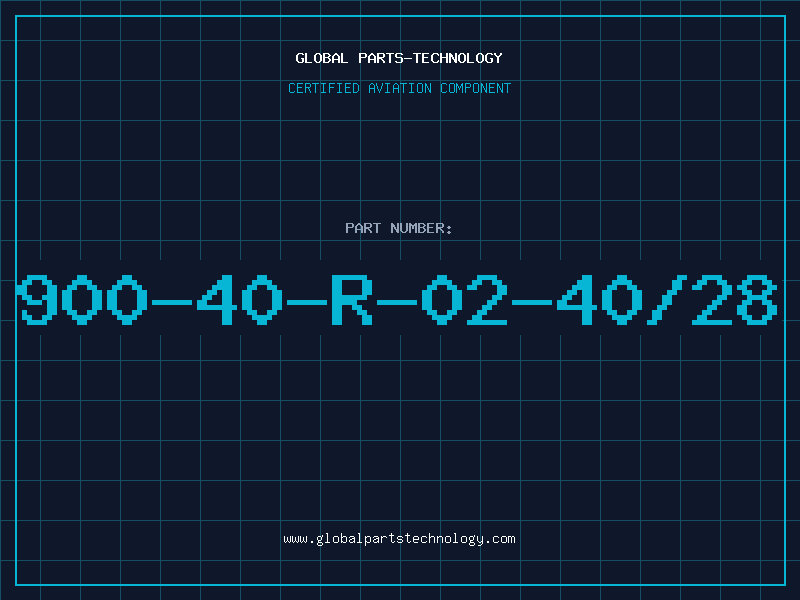Screen dimensions: 800x600
Task: Click the PART NUMBER: label
Action: click(399, 228)
